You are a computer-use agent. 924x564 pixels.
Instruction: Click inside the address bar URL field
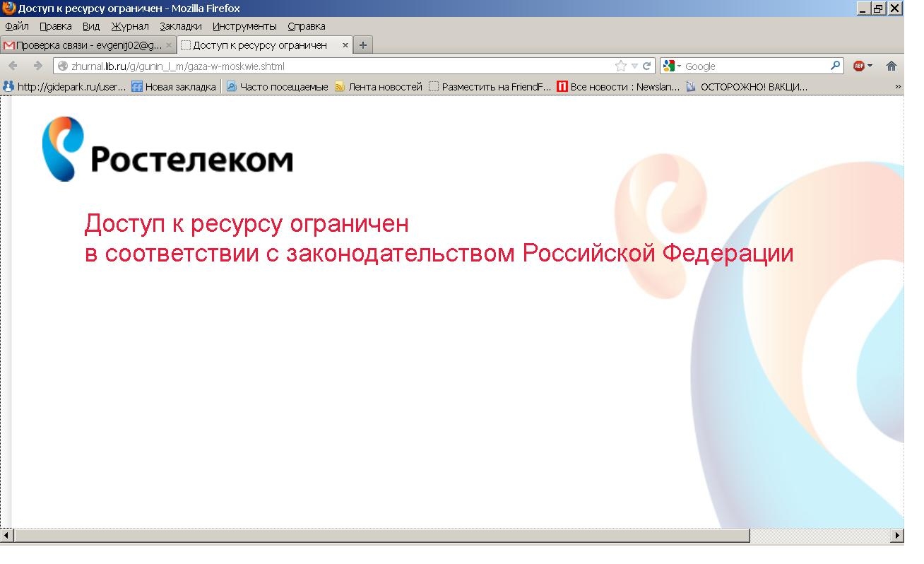click(x=339, y=66)
